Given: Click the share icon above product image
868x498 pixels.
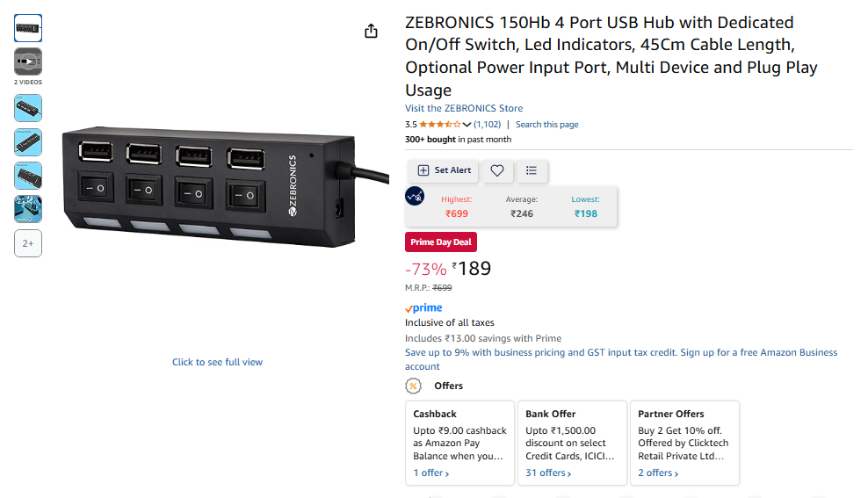Looking at the screenshot, I should pos(371,32).
